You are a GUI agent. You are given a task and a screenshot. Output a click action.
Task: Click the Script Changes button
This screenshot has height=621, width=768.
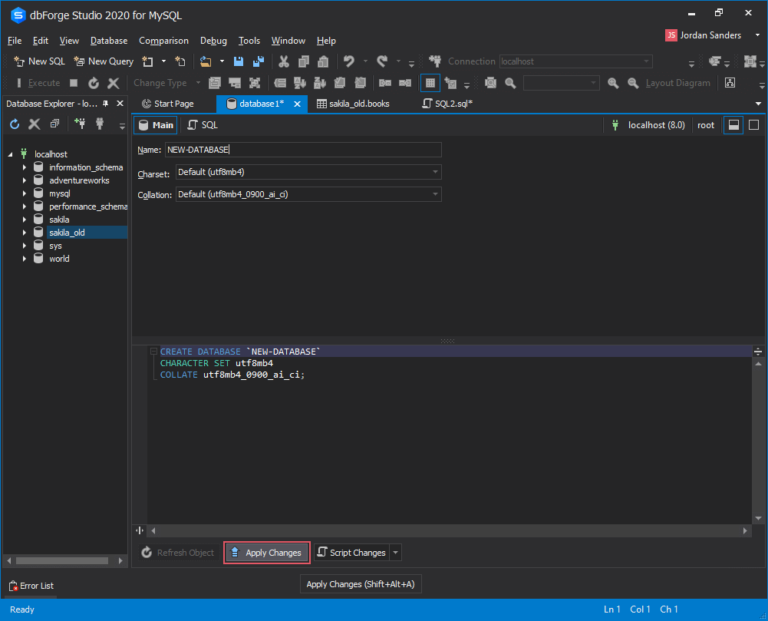coord(352,552)
